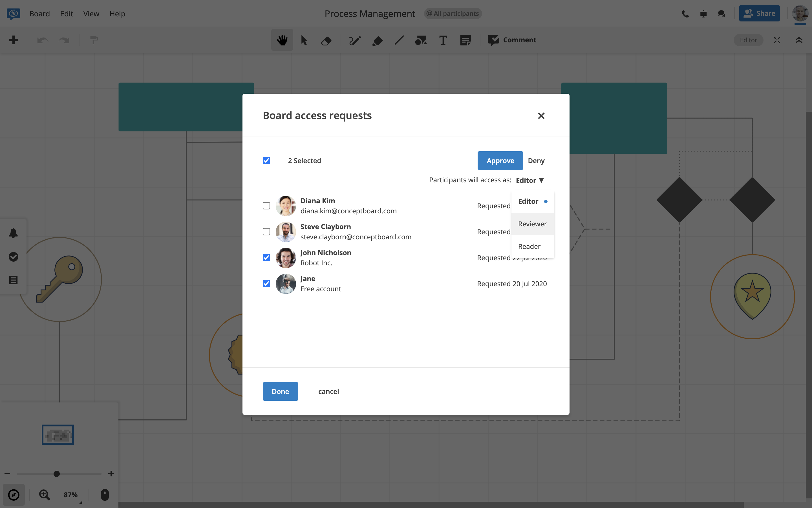Click the Editor role badge in toolbar
812x508 pixels.
click(x=748, y=40)
